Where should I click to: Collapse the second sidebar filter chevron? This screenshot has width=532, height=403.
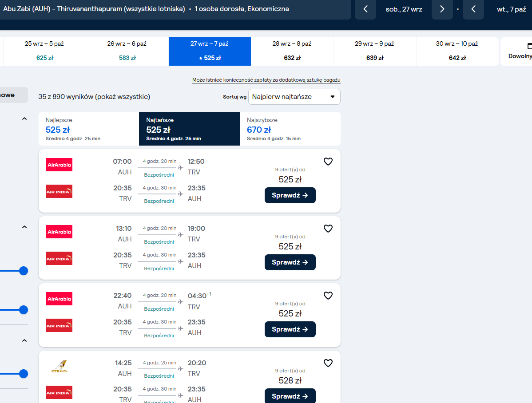click(24, 227)
